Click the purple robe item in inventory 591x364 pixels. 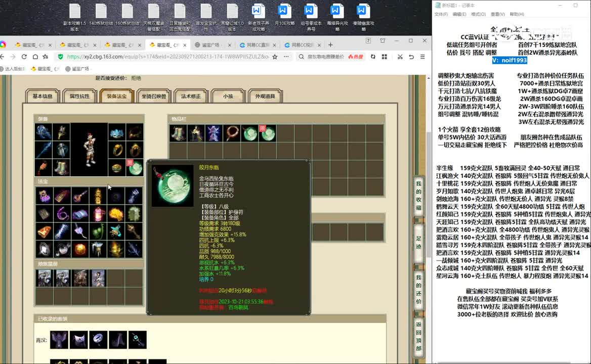[x=214, y=133]
